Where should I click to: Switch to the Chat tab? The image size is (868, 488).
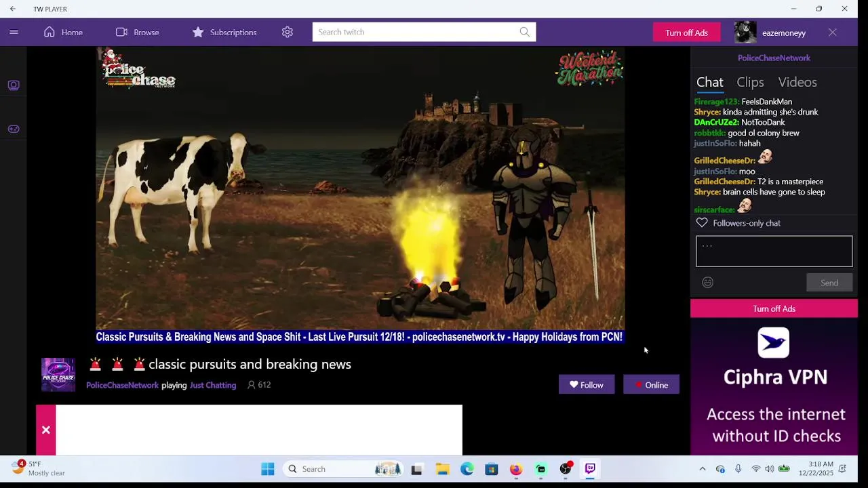(710, 82)
